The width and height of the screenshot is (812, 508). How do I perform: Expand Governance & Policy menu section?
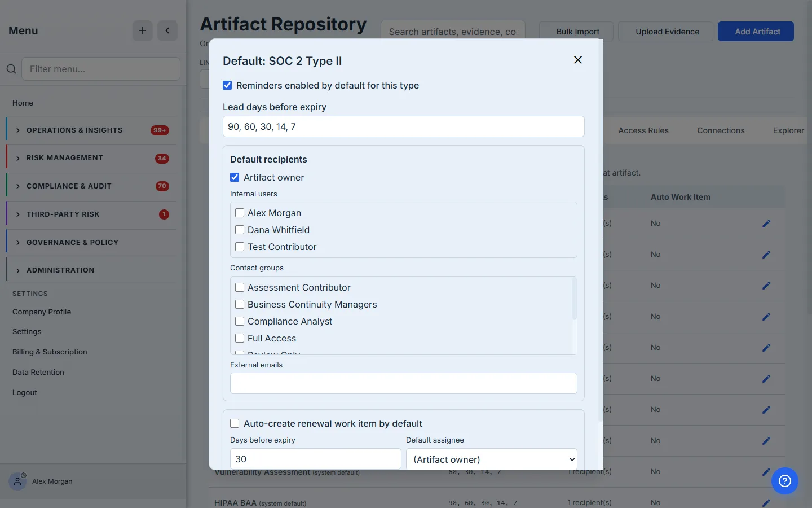point(91,243)
